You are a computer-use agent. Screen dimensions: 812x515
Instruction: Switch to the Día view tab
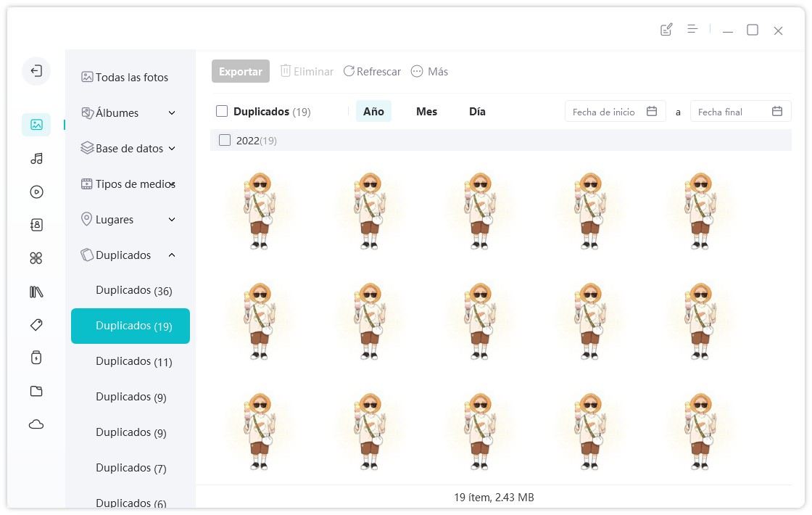477,112
